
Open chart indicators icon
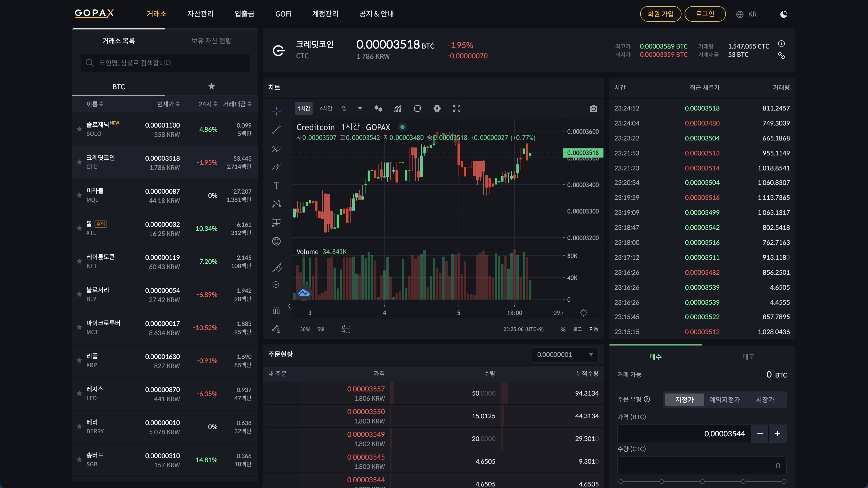pyautogui.click(x=398, y=108)
